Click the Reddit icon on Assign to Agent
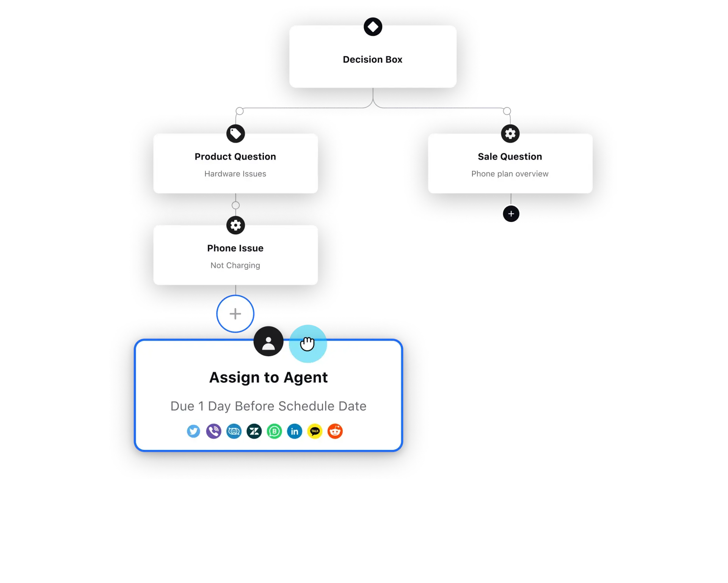The width and height of the screenshot is (728, 583). coord(334,431)
